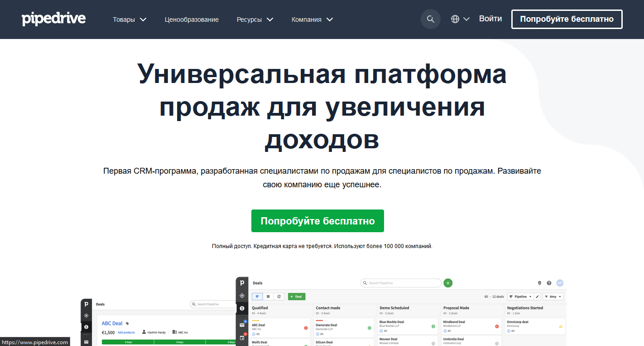The height and width of the screenshot is (346, 644).
Task: Open the globe language selector
Action: pos(460,19)
